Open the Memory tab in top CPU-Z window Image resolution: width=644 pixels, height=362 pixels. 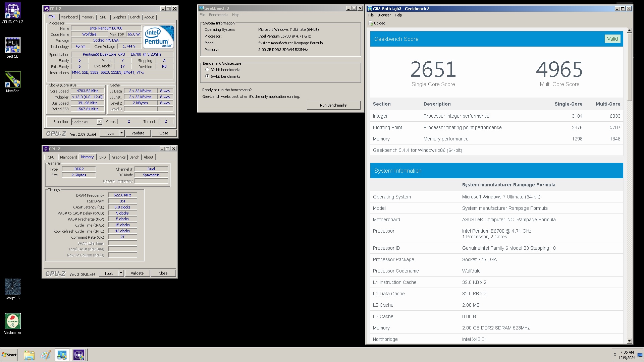click(88, 17)
